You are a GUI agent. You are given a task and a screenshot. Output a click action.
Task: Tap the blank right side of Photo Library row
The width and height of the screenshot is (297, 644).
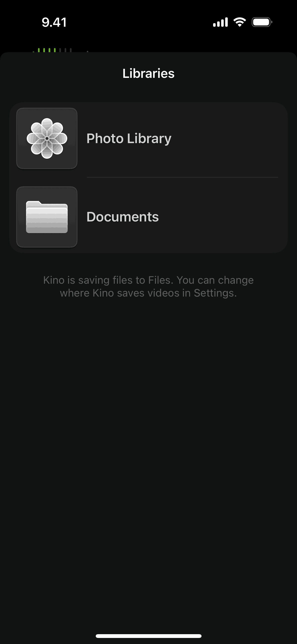(x=227, y=138)
